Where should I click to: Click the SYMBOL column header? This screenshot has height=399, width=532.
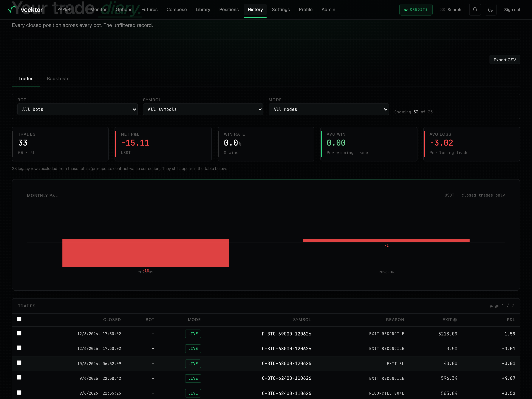click(302, 320)
